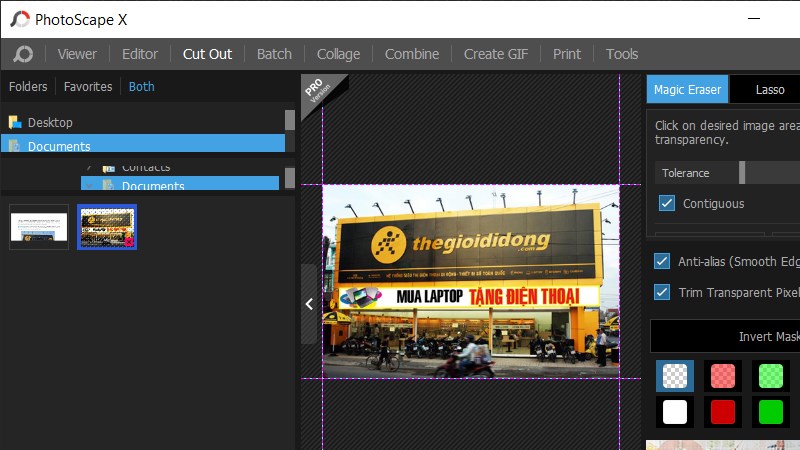This screenshot has width=800, height=450.
Task: Click the PRO version corner badge
Action: click(320, 91)
